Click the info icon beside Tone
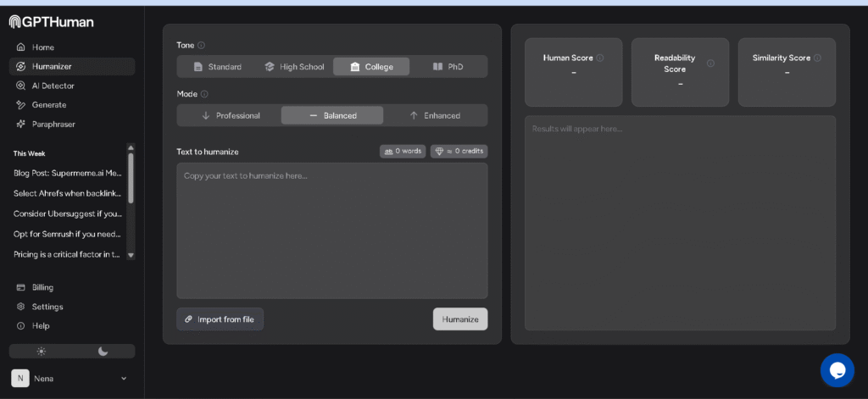 [201, 46]
